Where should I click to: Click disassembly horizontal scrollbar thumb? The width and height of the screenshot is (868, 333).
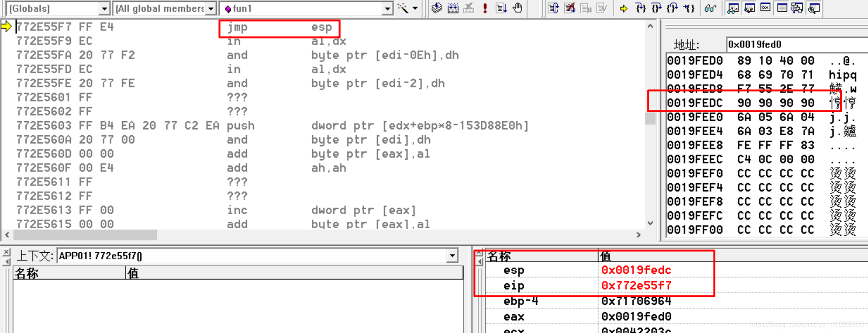coord(85,234)
